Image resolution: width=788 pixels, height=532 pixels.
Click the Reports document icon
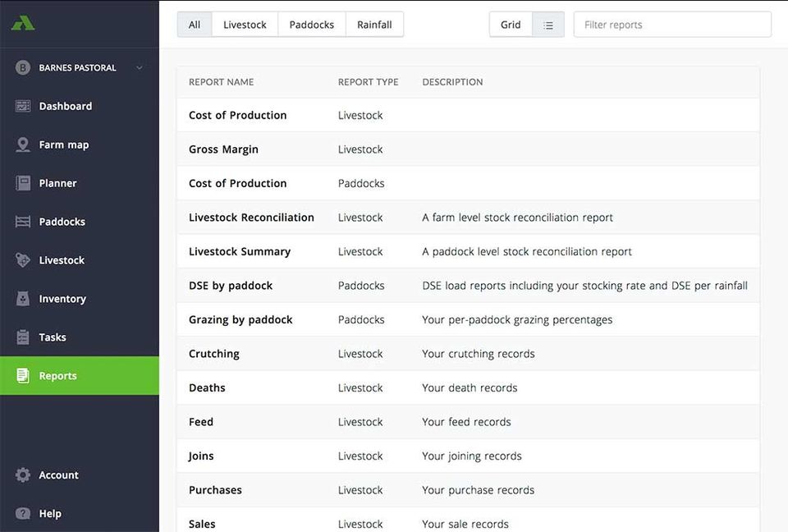(23, 376)
